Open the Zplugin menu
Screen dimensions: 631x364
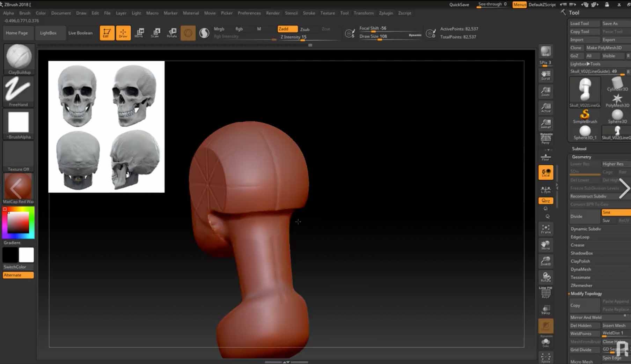pyautogui.click(x=386, y=13)
